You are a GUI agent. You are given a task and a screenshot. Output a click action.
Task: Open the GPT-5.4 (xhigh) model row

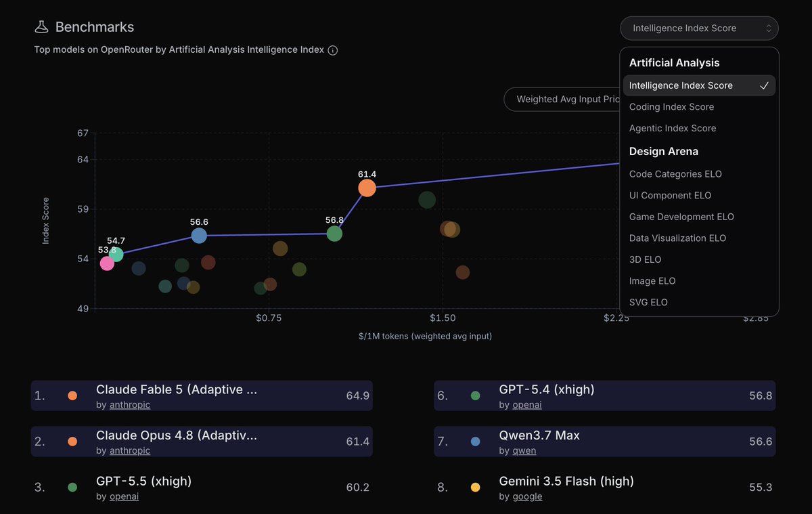[x=605, y=395]
